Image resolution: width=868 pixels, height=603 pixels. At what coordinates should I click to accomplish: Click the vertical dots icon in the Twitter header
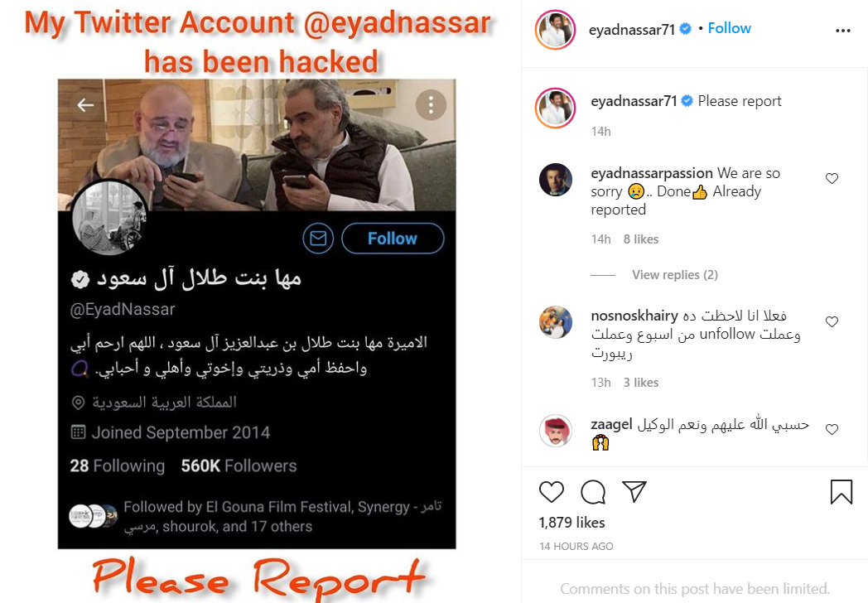coord(431,104)
